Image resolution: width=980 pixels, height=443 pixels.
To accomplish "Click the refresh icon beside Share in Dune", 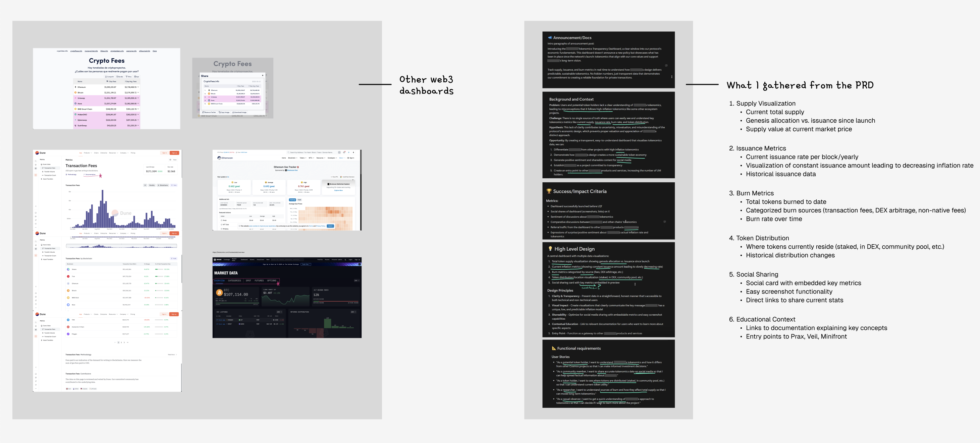I will [x=170, y=160].
